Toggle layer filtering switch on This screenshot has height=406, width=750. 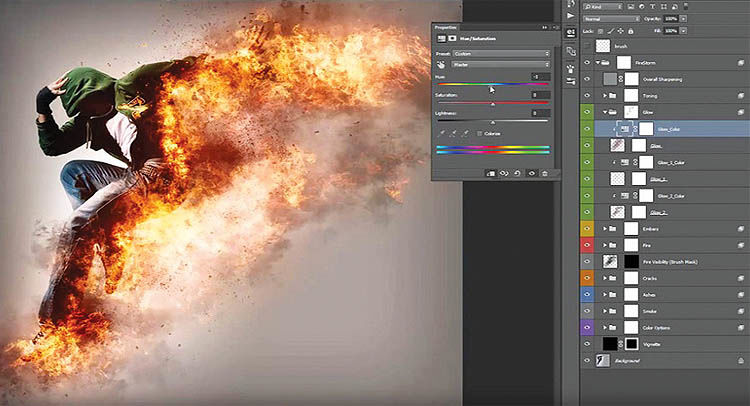pos(685,7)
